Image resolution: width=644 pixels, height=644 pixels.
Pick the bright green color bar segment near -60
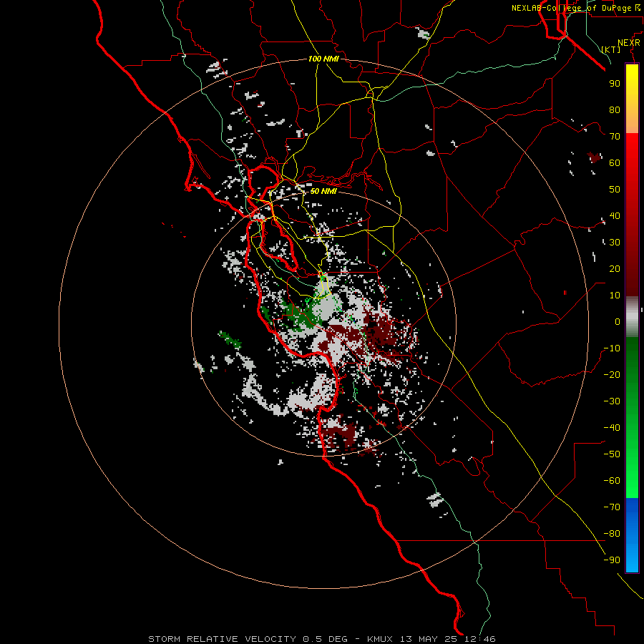632,481
